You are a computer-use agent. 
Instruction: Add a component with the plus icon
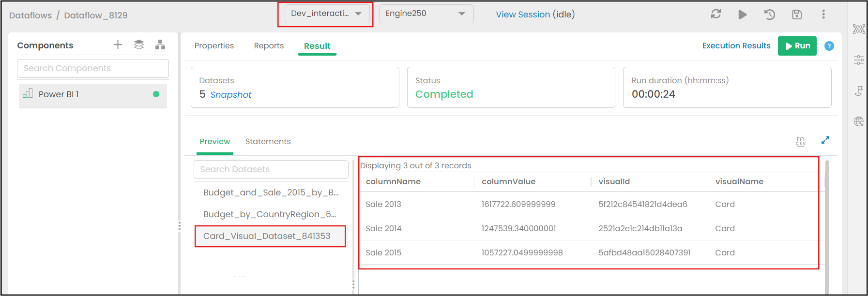[118, 45]
